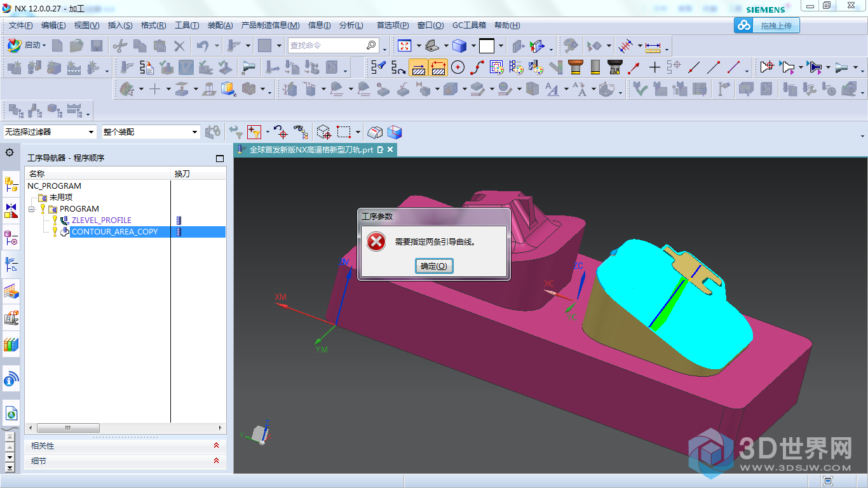868x488 pixels.
Task: Click the Paste clipboard icon
Action: [x=159, y=45]
